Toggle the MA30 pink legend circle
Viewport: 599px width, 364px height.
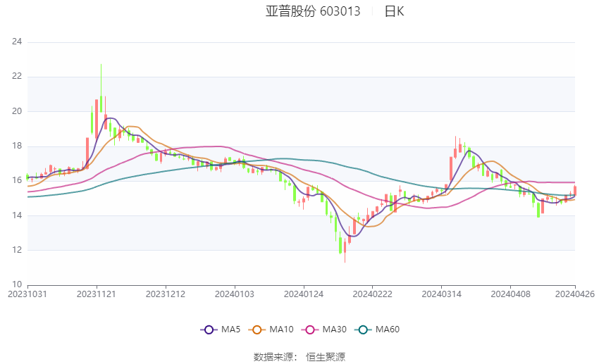(x=310, y=330)
